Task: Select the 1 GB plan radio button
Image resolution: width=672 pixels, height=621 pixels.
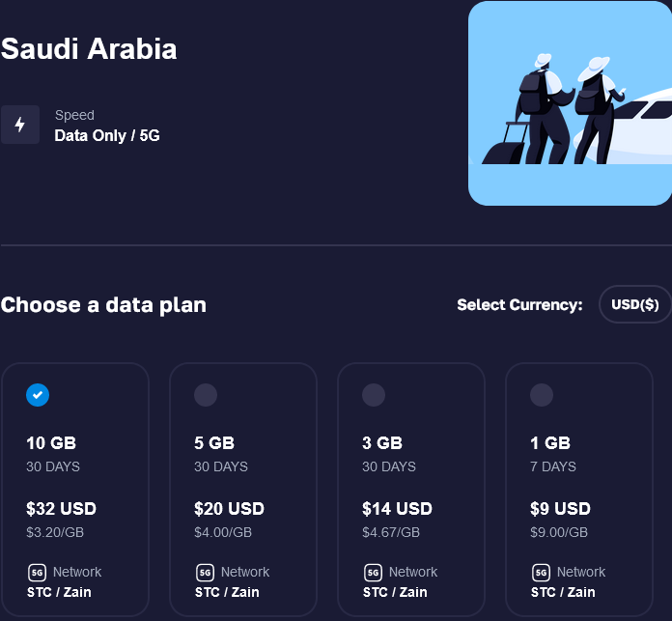Action: (542, 395)
